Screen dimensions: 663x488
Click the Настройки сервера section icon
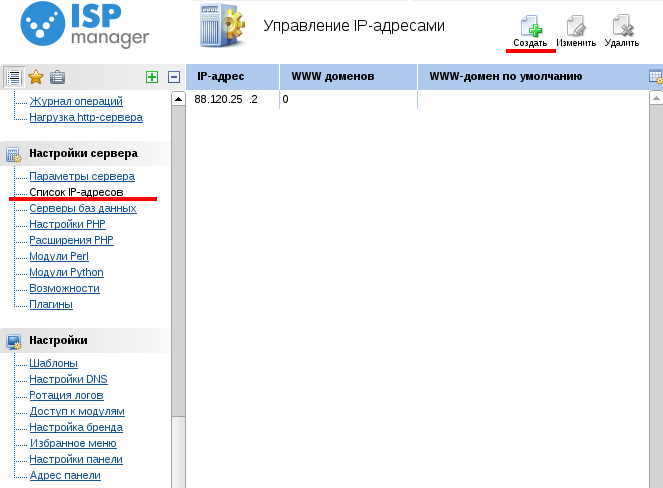(14, 154)
